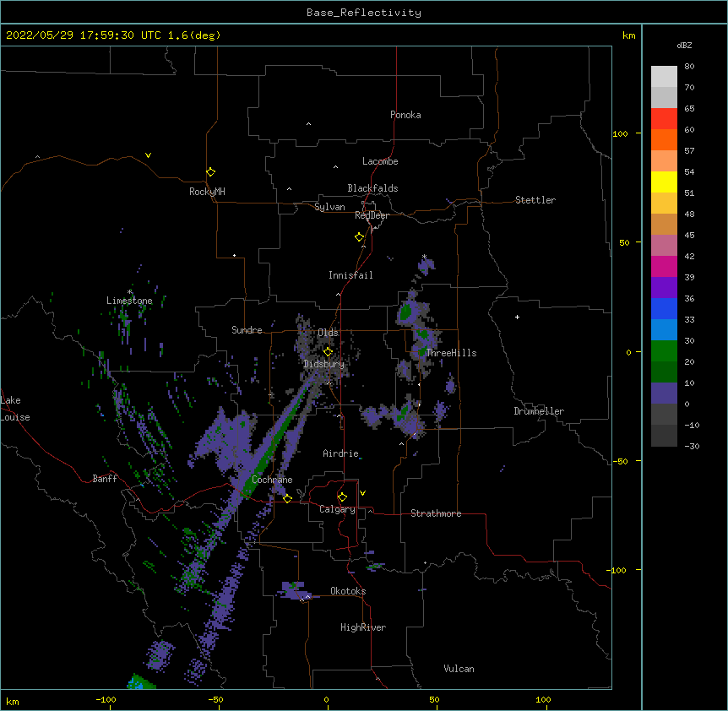The height and width of the screenshot is (711, 728).
Task: Click the Strathmore label
Action: click(436, 513)
